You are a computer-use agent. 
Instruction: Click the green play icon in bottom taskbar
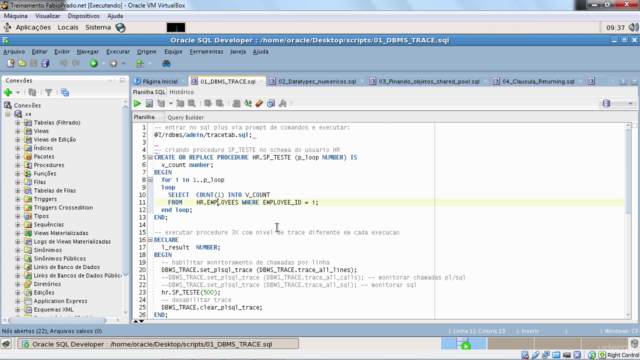tap(466, 346)
